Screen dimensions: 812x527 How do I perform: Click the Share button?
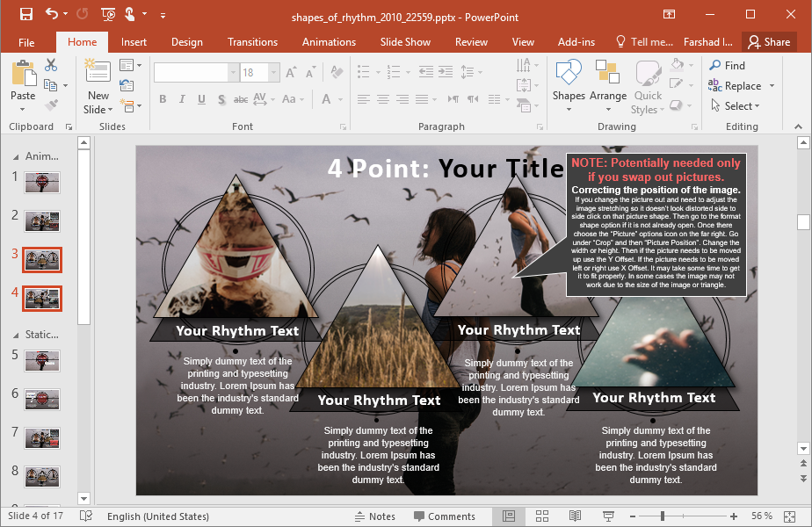[x=768, y=42]
